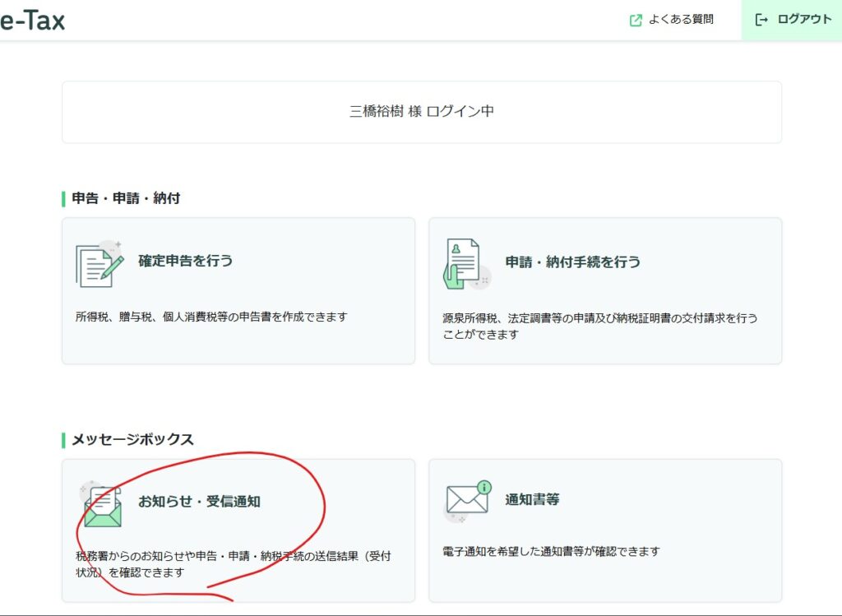Click the external-link icon beside よくある質問
The width and height of the screenshot is (842, 616).
point(636,21)
